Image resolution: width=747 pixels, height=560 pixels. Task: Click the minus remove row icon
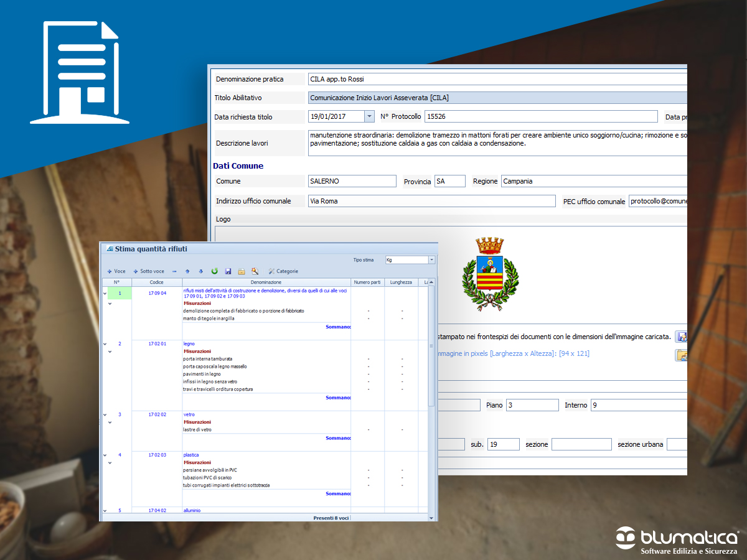click(x=174, y=271)
